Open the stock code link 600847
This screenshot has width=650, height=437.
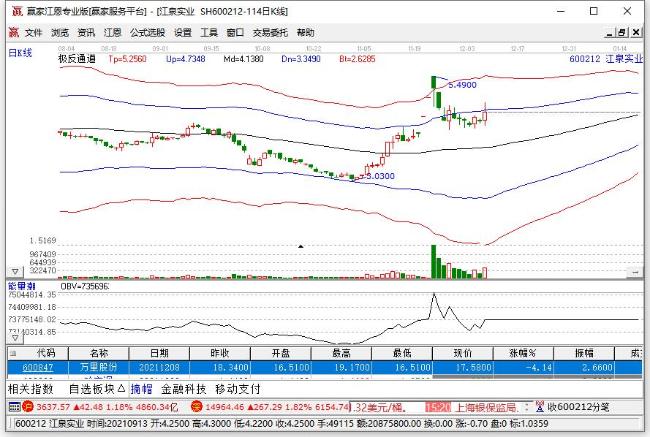(x=38, y=367)
